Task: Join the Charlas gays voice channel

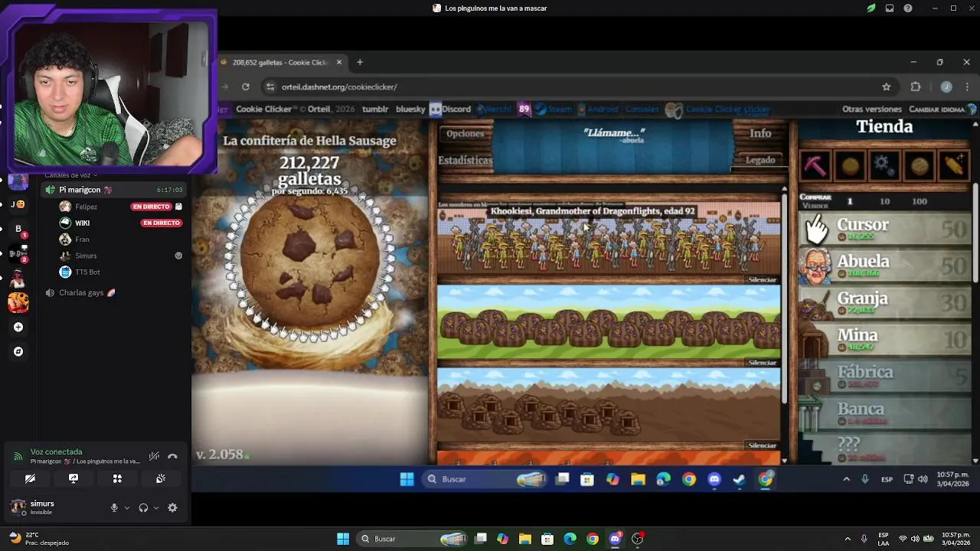Action: coord(115,292)
